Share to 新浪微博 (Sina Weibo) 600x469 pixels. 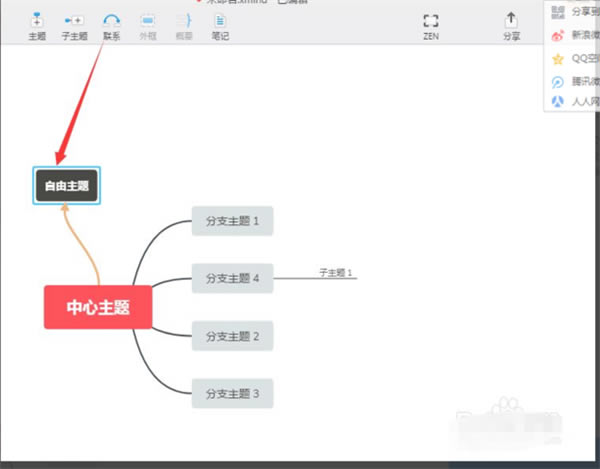[572, 35]
